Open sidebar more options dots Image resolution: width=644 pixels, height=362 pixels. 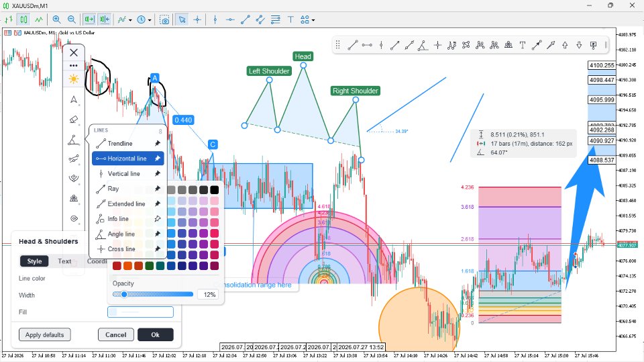coord(74,65)
